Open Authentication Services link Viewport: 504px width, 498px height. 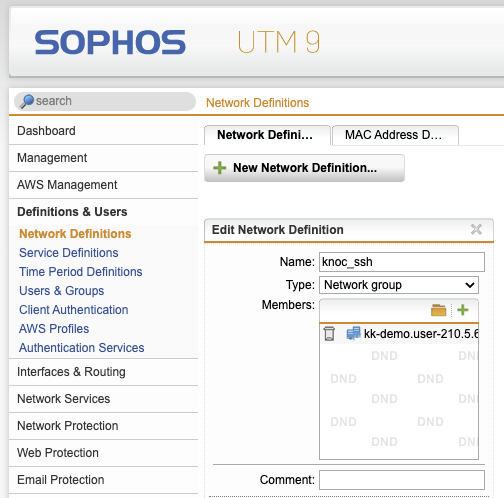pos(82,348)
